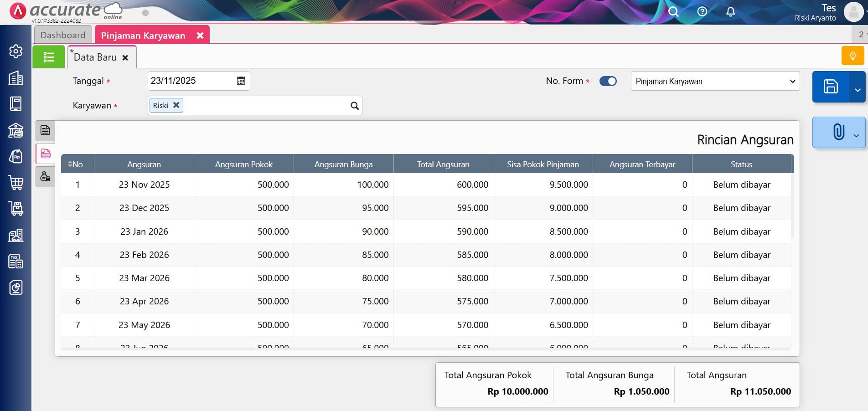This screenshot has height=411, width=868.
Task: Open the shopping cart sidebar module
Action: click(15, 183)
